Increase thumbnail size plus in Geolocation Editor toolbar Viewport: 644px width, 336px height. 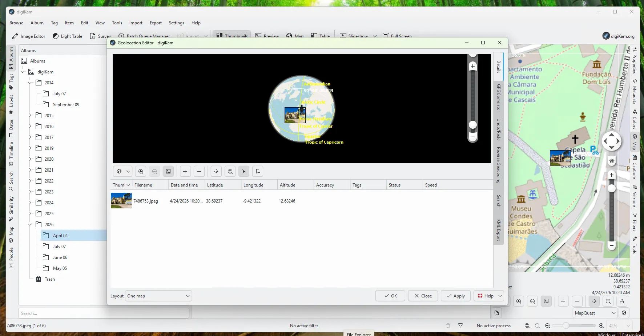[185, 171]
